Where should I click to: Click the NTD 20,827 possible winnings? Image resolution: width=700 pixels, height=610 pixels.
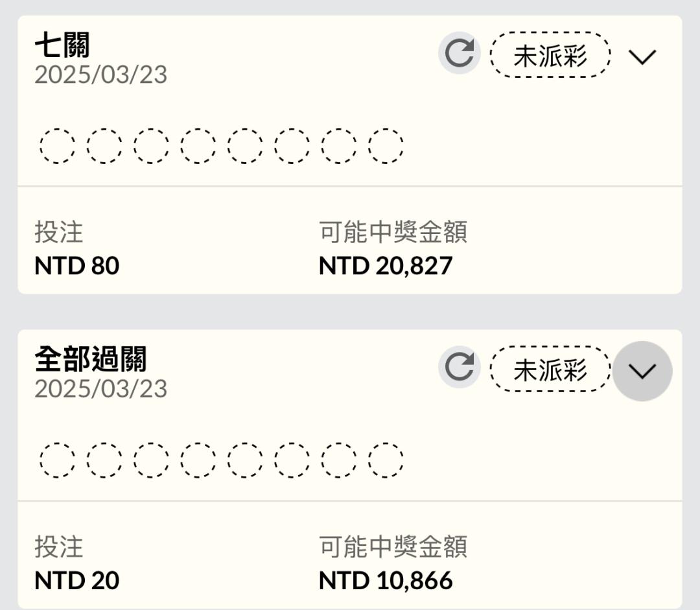point(386,266)
